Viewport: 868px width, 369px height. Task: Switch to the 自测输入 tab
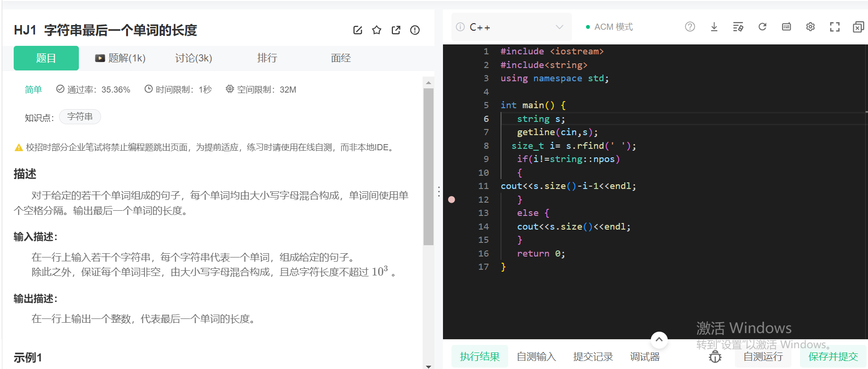pyautogui.click(x=536, y=357)
